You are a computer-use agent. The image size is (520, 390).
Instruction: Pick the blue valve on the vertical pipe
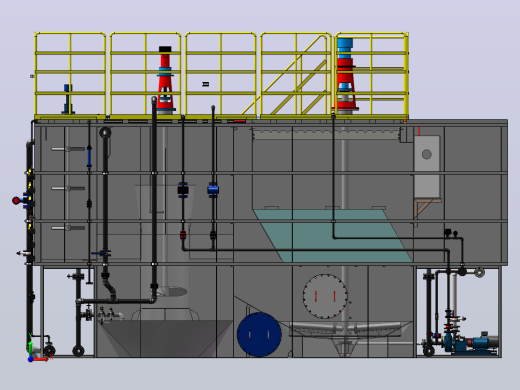point(213,190)
